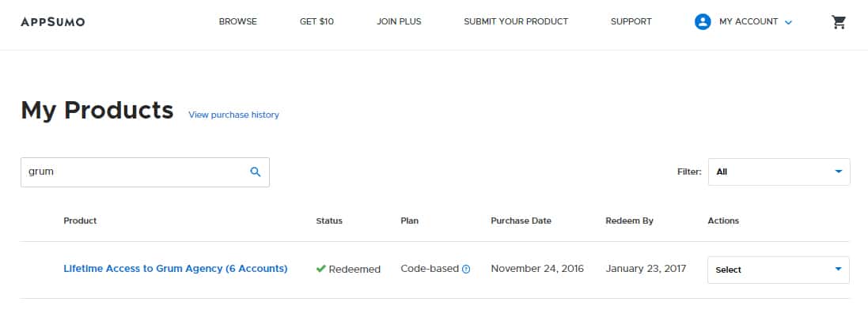Open the Actions Select dropdown
The image size is (868, 317).
(779, 270)
